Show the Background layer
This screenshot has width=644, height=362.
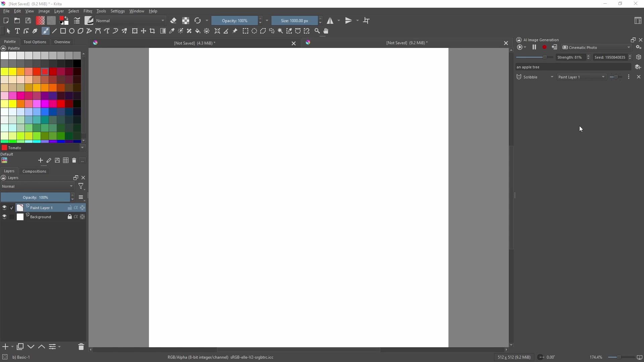(x=4, y=217)
